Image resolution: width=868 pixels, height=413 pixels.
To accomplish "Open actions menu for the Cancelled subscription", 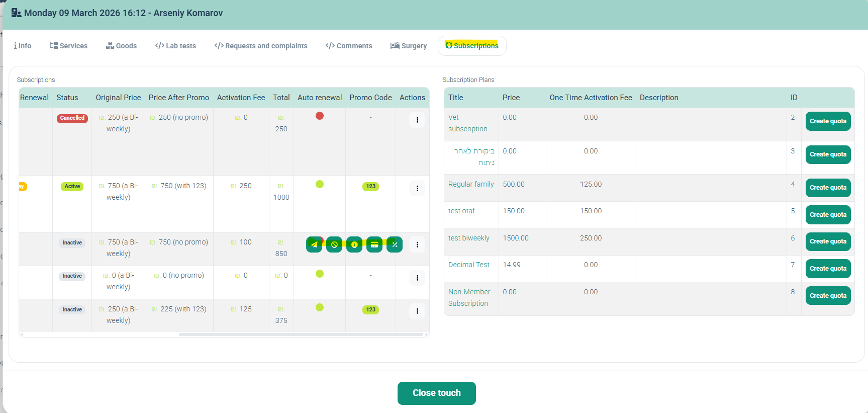I will click(417, 120).
